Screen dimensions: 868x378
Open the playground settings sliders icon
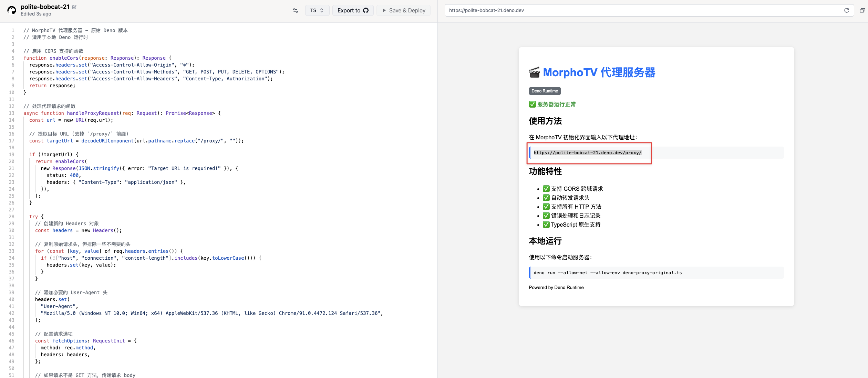coord(295,11)
